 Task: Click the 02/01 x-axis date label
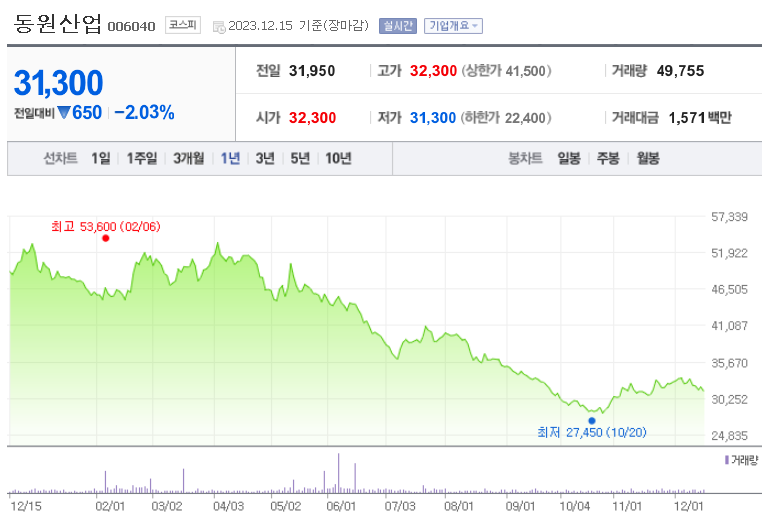[110, 506]
